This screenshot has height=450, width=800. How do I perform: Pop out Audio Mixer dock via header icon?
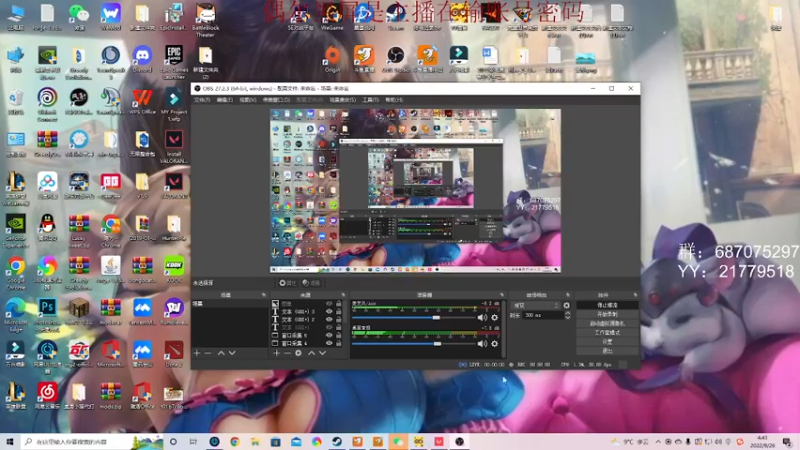(502, 295)
